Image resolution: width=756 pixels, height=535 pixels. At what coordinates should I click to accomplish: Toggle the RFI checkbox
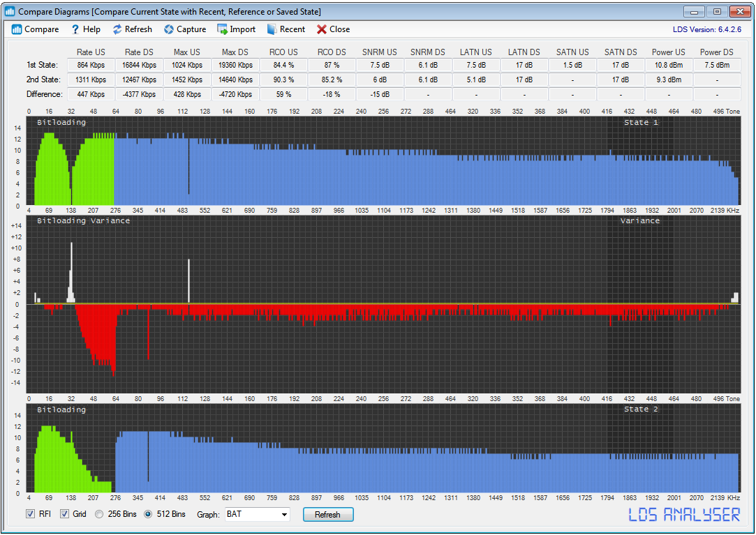point(31,515)
